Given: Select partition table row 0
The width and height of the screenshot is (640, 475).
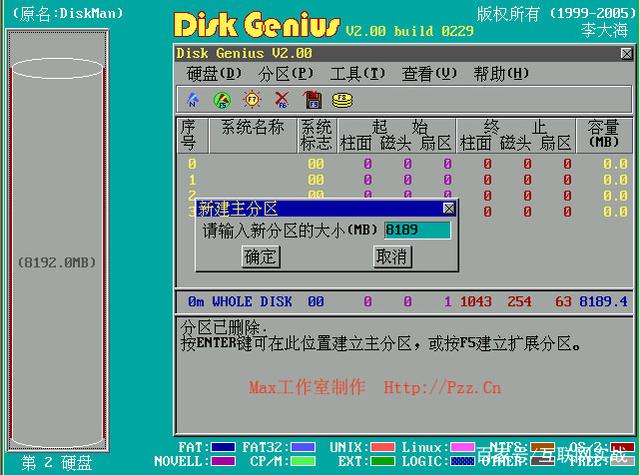Looking at the screenshot, I should point(404,164).
